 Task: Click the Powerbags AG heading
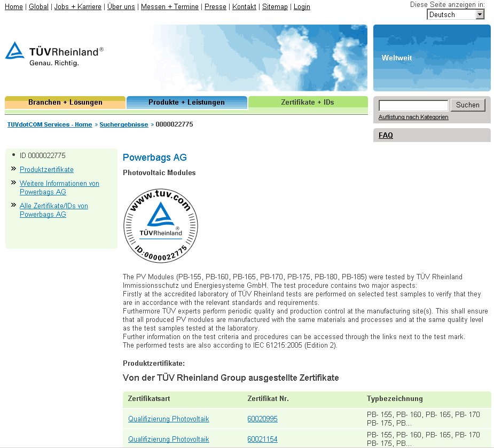(155, 157)
